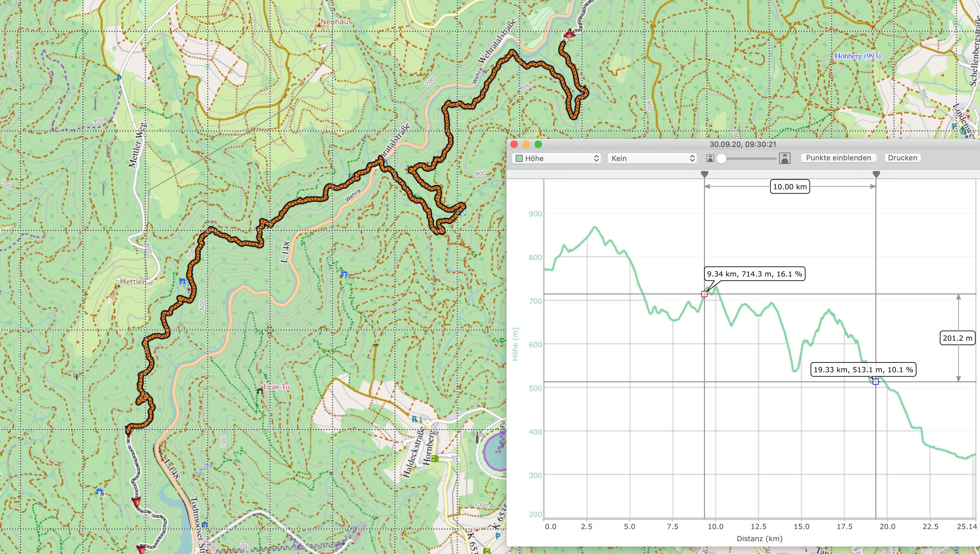Click the Drucken button
980x554 pixels.
(x=903, y=158)
